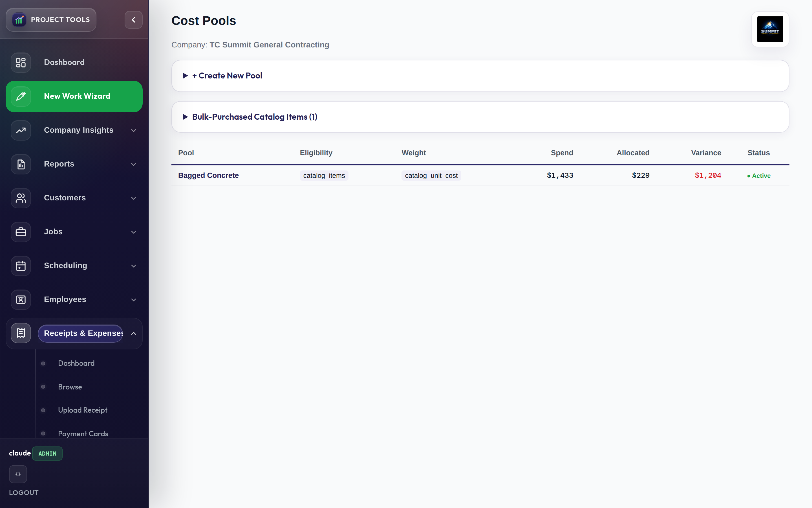
Task: Click the Employees label
Action: pos(65,299)
